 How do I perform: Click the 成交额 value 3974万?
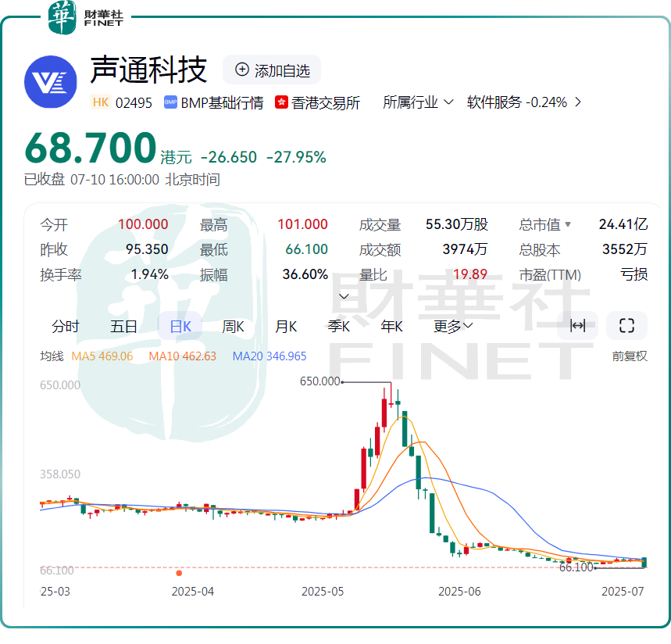[x=465, y=249]
